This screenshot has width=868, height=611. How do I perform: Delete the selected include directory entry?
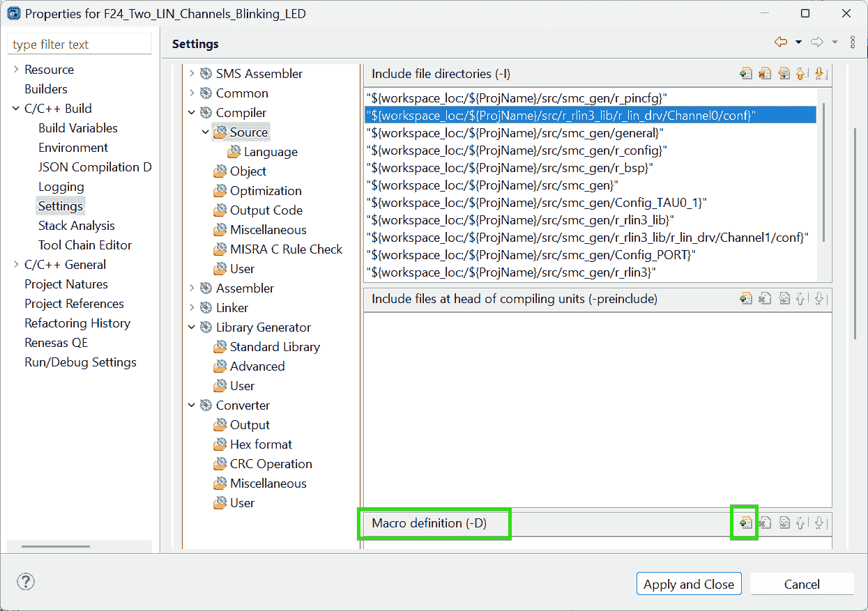[x=765, y=74]
